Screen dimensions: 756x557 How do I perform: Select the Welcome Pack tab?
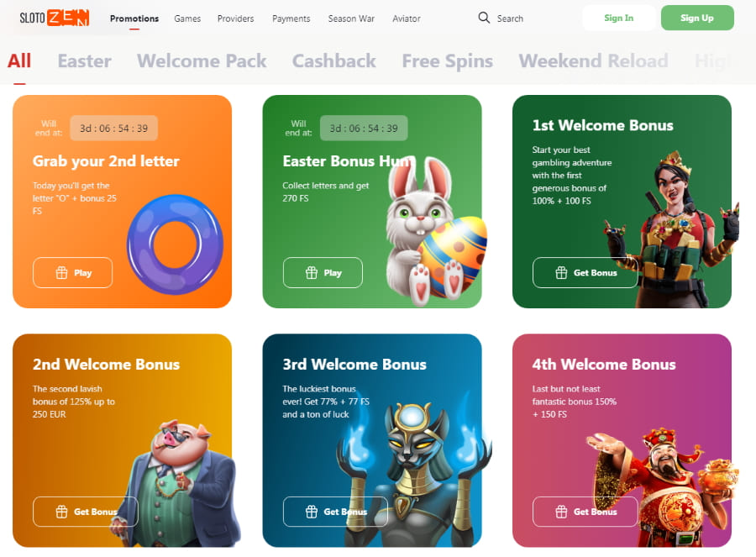click(202, 61)
